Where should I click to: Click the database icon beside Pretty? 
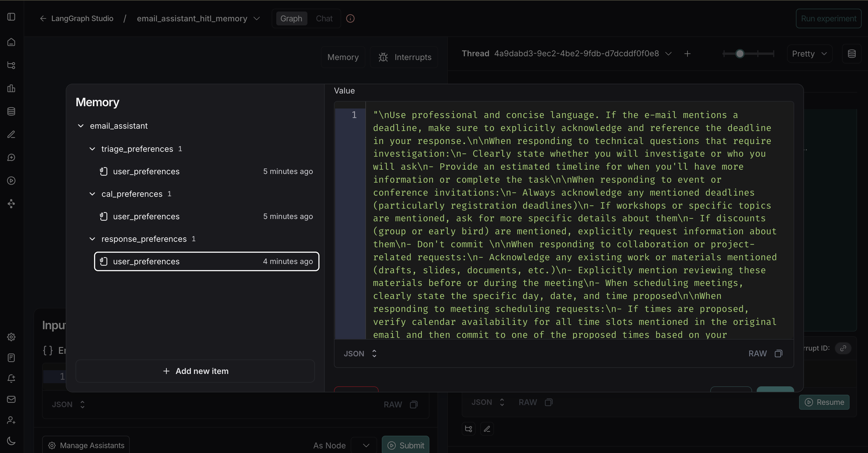852,54
